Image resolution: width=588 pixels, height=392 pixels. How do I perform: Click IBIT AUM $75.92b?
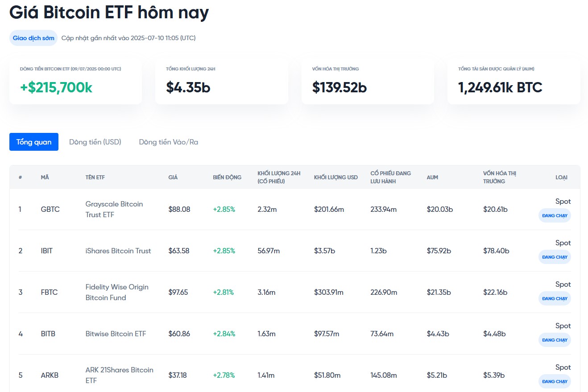(439, 251)
